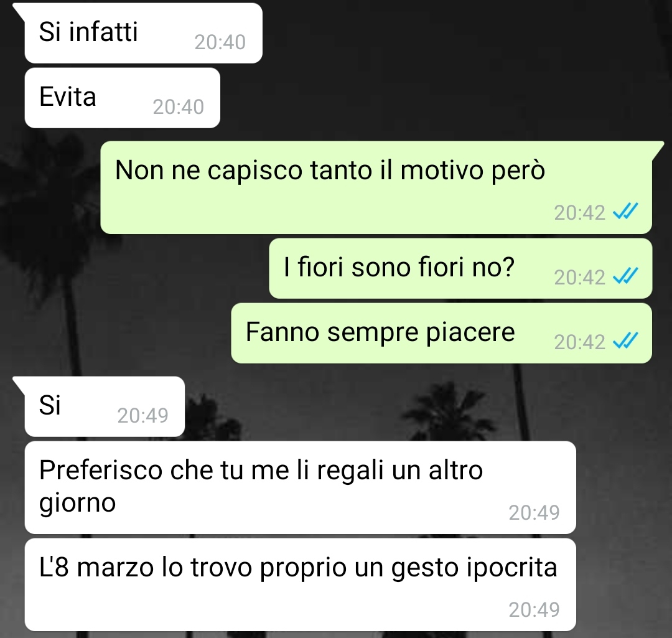Tap message 'Non ne capisco tanto il motivo però'
Screen dimensions: 672x638
(376, 187)
